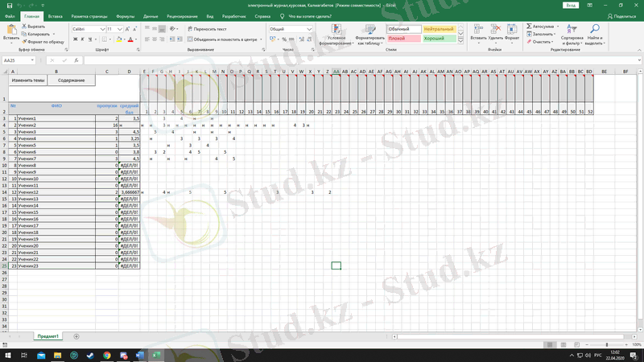This screenshot has height=362, width=644.
Task: Click the Поделиться share button
Action: tap(621, 16)
